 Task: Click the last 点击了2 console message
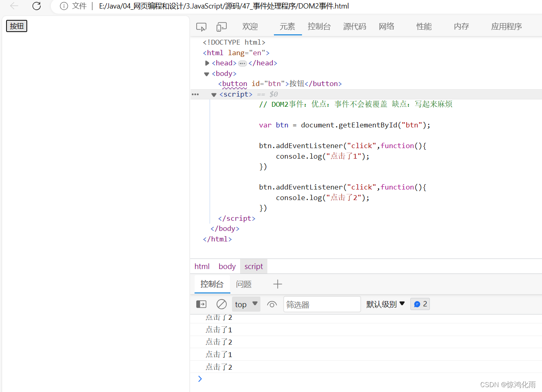pyautogui.click(x=219, y=367)
